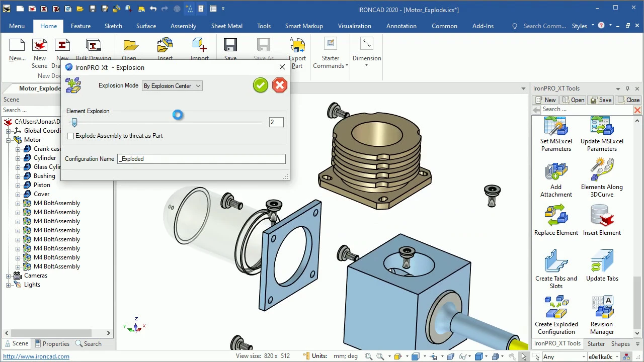This screenshot has width=644, height=362.
Task: Click the Element Explosion value box
Action: click(276, 122)
